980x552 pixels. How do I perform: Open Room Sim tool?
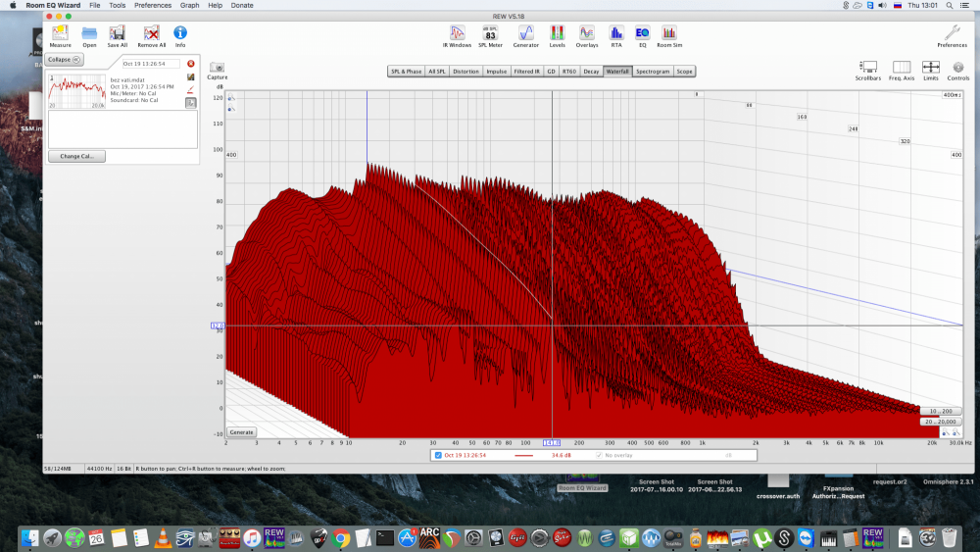tap(669, 36)
